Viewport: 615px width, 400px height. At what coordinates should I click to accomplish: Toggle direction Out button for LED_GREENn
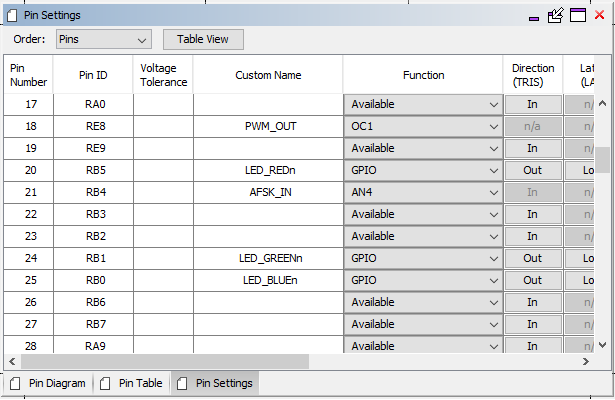click(533, 258)
